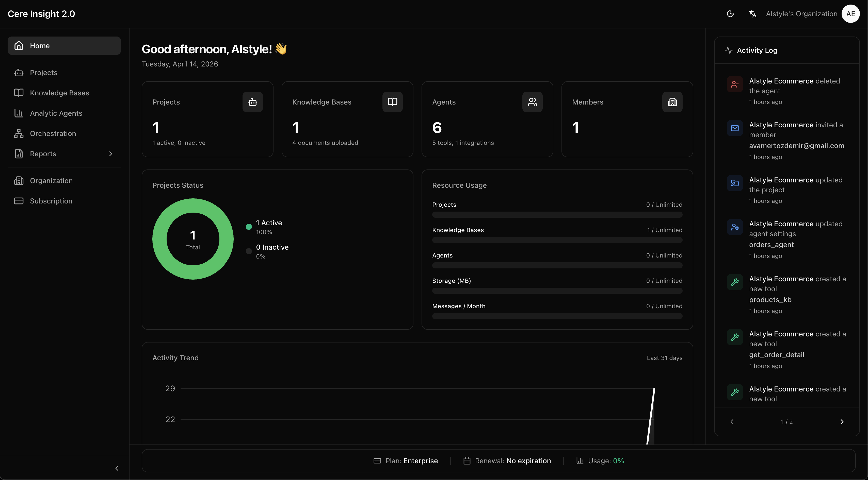The image size is (868, 480).
Task: Click the users icon on the Agents card
Action: click(x=532, y=102)
